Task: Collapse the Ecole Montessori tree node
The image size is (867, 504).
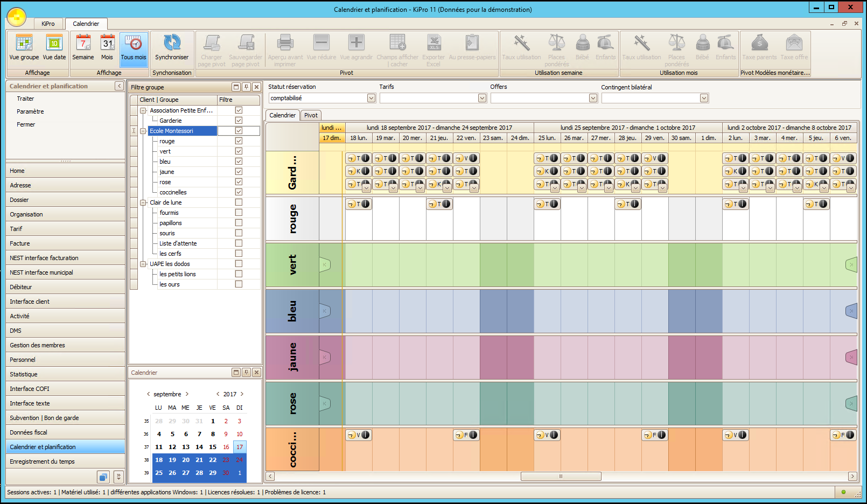Action: click(143, 131)
